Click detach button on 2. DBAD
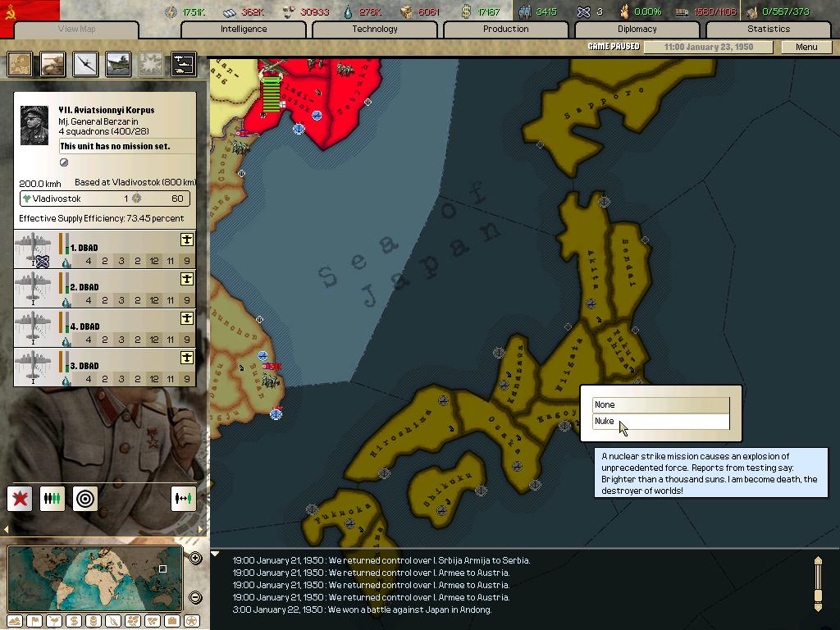840x630 pixels. click(186, 279)
